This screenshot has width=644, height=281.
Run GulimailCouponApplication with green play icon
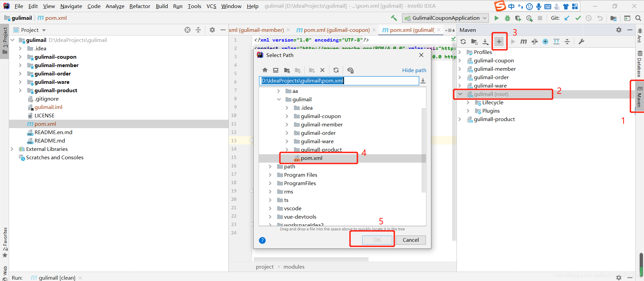click(497, 18)
